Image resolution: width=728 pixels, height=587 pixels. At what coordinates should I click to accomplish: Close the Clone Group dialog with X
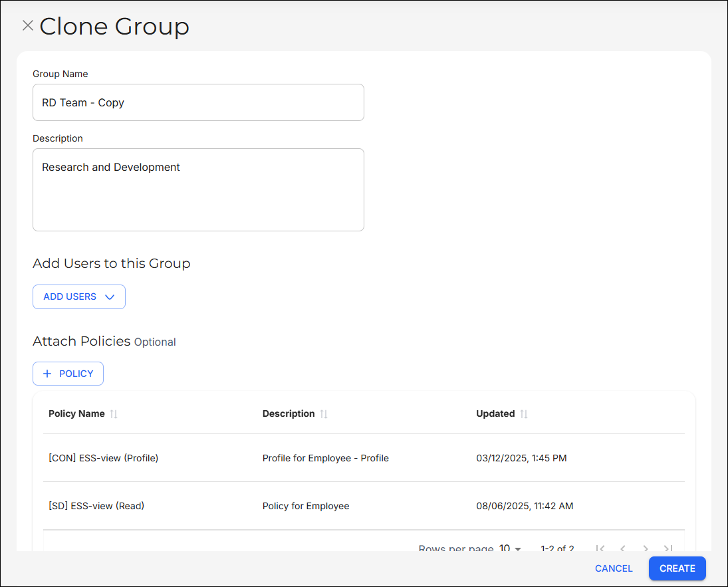pyautogui.click(x=28, y=26)
